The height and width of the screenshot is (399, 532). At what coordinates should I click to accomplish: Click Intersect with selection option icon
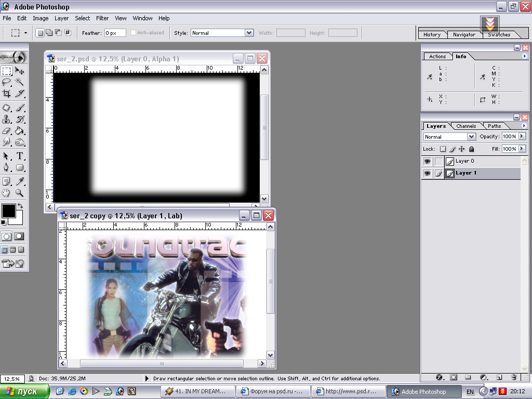(68, 33)
